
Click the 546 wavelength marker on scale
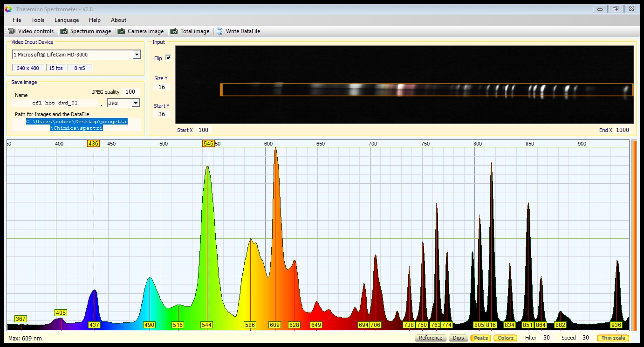(x=208, y=143)
